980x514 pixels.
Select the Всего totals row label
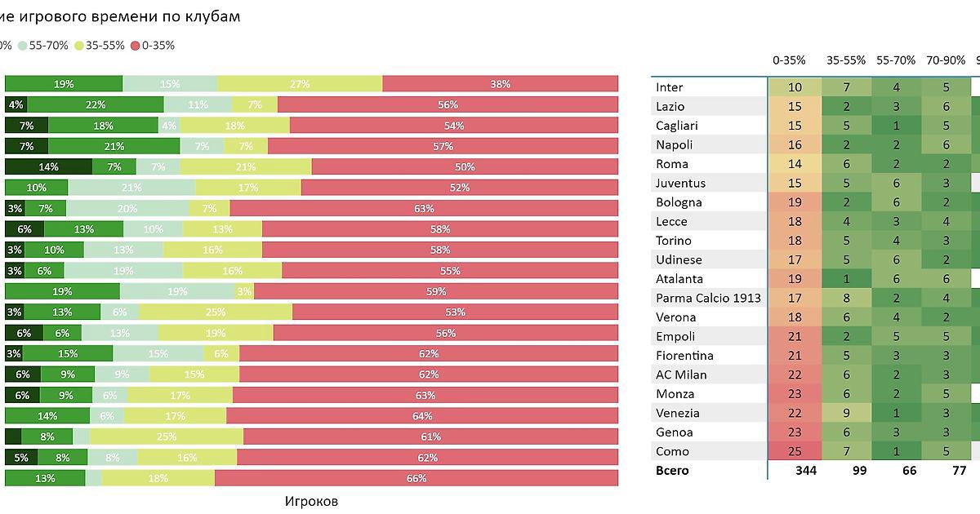[672, 471]
